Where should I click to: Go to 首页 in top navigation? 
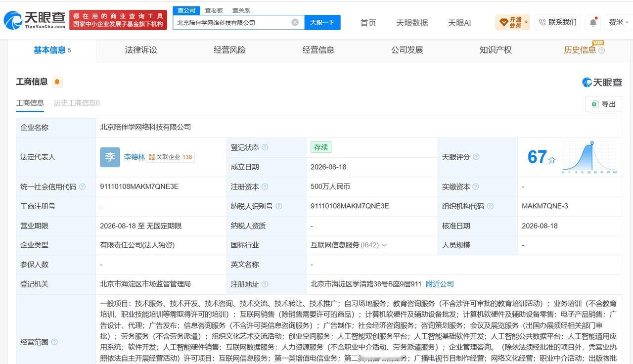[x=368, y=23]
